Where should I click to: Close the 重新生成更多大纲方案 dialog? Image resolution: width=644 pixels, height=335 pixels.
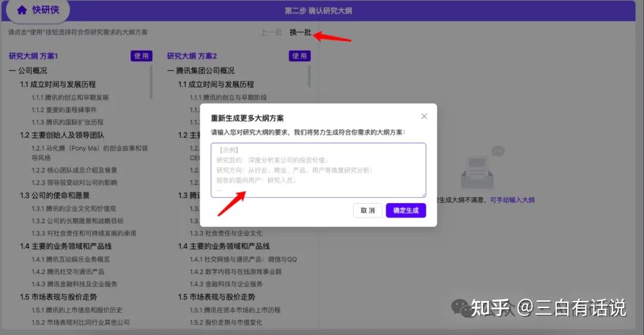[x=425, y=116]
